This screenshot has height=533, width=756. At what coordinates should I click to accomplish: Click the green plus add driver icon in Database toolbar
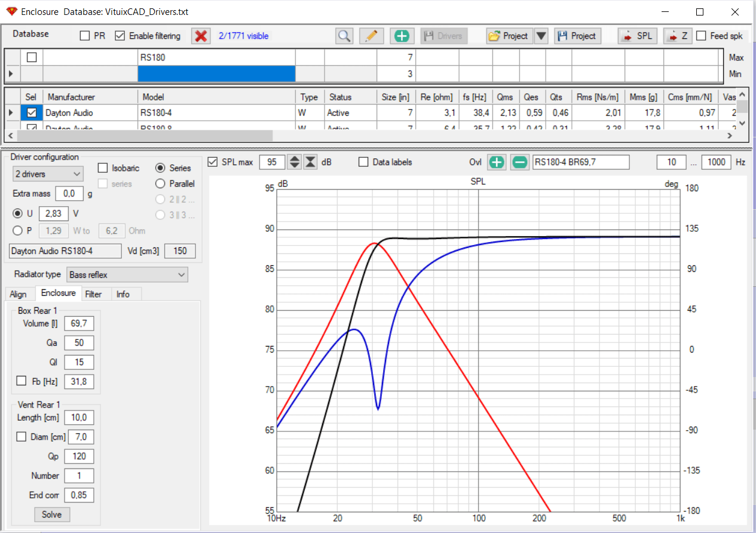coord(402,36)
